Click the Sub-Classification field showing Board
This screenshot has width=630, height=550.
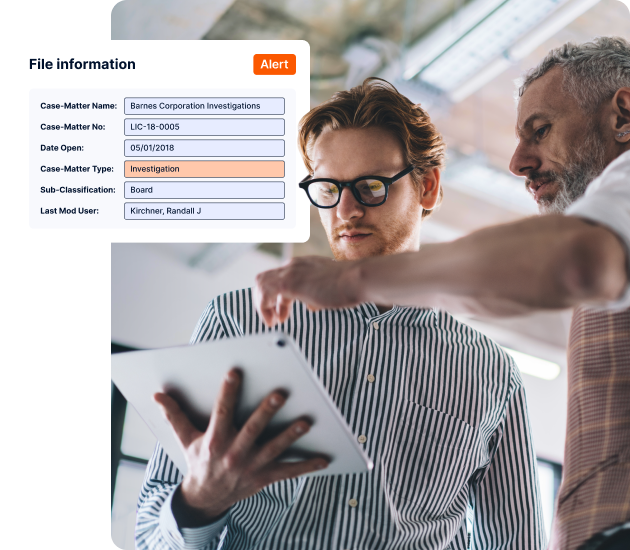204,190
